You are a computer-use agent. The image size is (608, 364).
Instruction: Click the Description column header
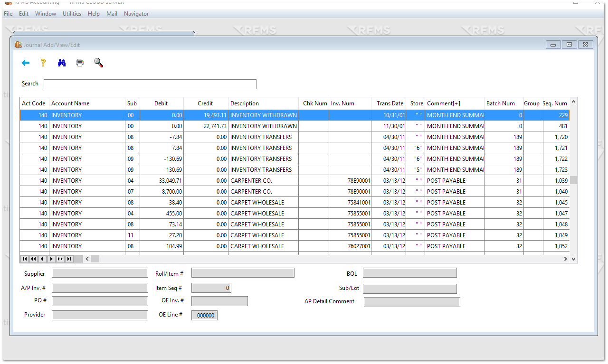coord(264,103)
